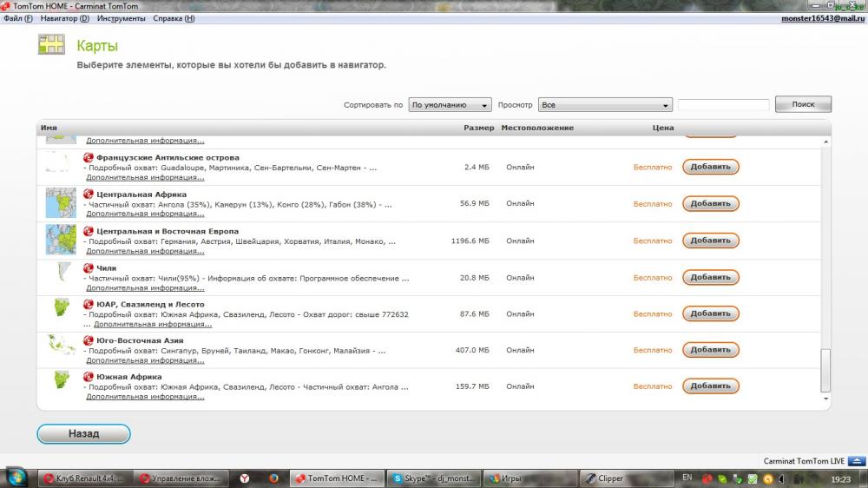Click the red TomTom icon beside Центральная и Восточная Европа
Image resolution: width=868 pixels, height=488 pixels.
point(88,231)
